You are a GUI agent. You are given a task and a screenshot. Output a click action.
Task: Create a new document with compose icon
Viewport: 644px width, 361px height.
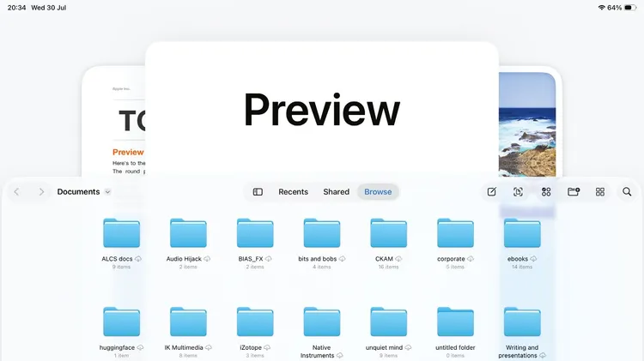tap(492, 191)
